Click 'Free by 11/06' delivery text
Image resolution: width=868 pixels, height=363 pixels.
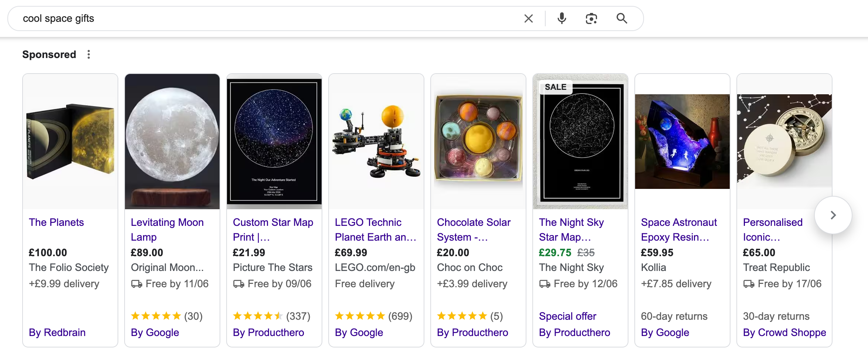tap(177, 284)
